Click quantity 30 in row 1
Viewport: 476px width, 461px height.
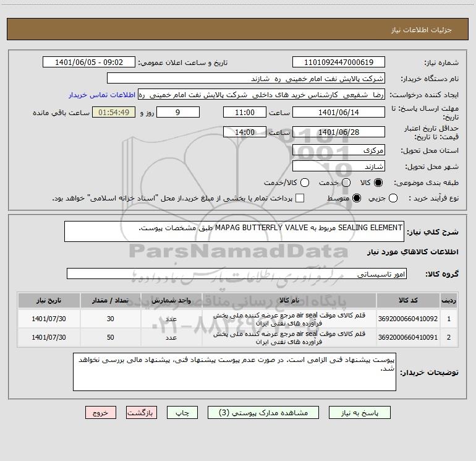110,319
